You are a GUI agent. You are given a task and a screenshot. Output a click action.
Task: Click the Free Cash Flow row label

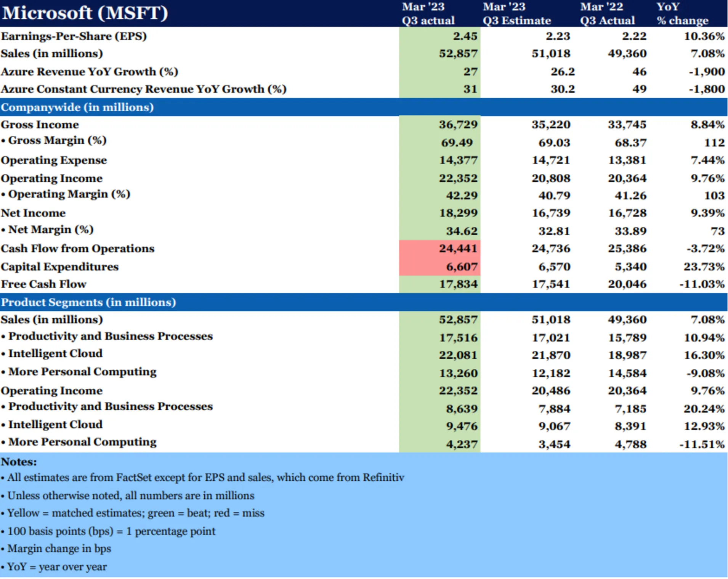pos(44,284)
